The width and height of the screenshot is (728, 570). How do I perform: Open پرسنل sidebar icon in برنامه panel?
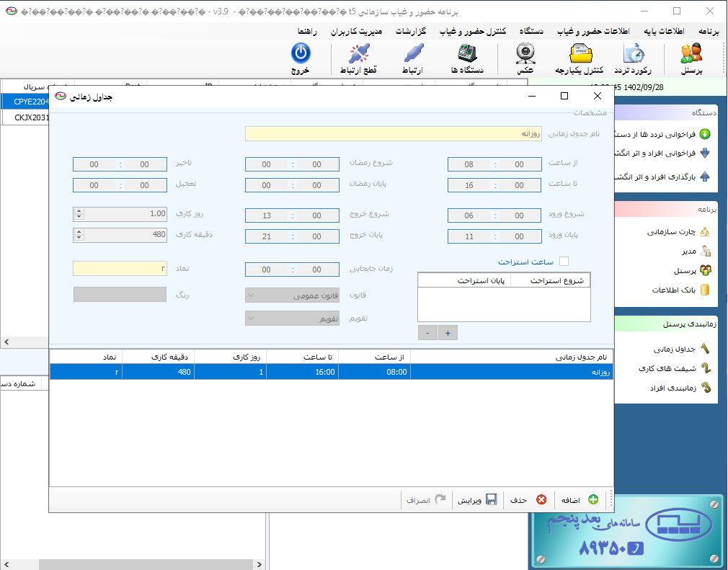pos(705,270)
